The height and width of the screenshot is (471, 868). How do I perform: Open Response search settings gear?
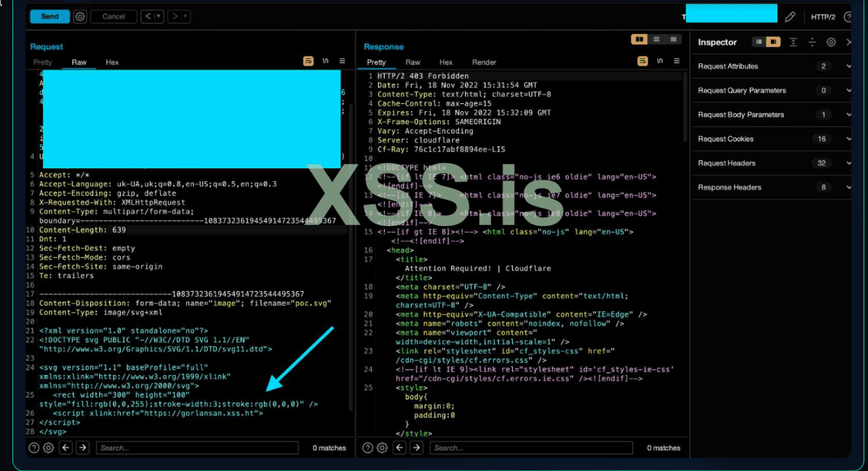382,448
